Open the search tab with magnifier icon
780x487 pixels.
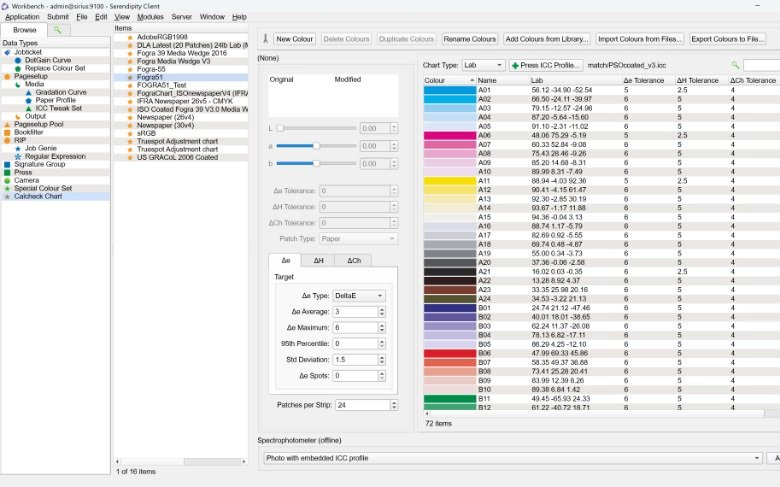pyautogui.click(x=56, y=31)
